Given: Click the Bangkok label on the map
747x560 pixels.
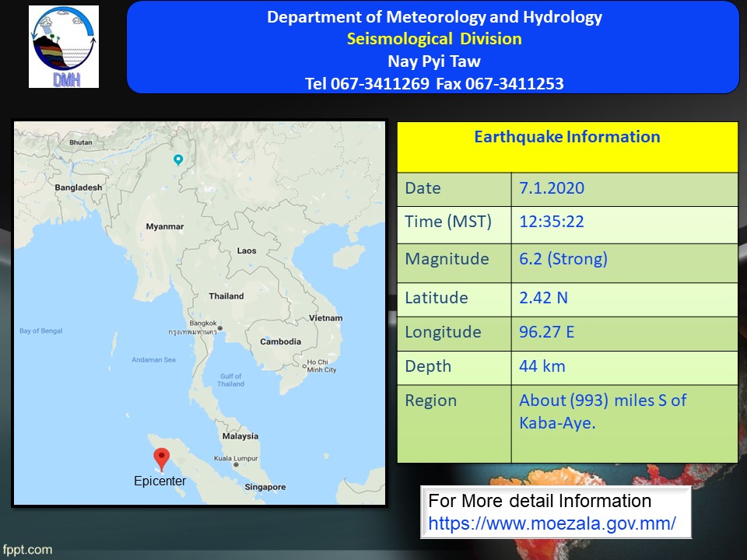Looking at the screenshot, I should click(x=205, y=323).
